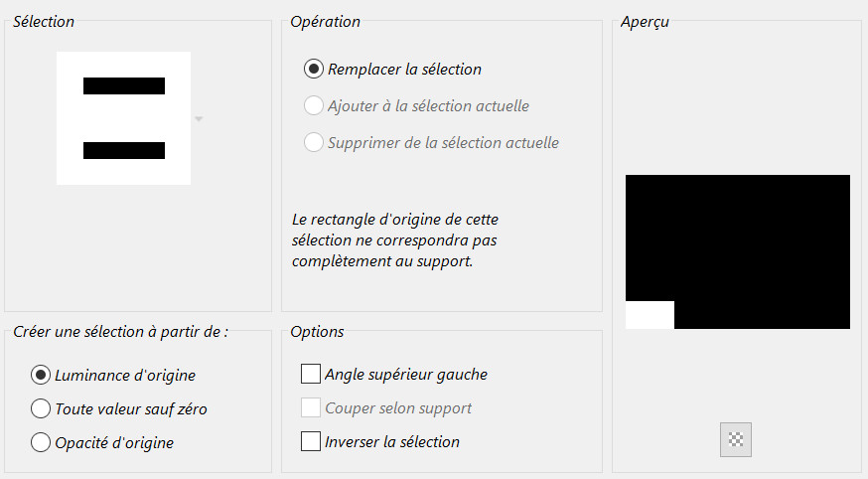Click the "Créer une sélection à partir de" label

[121, 332]
